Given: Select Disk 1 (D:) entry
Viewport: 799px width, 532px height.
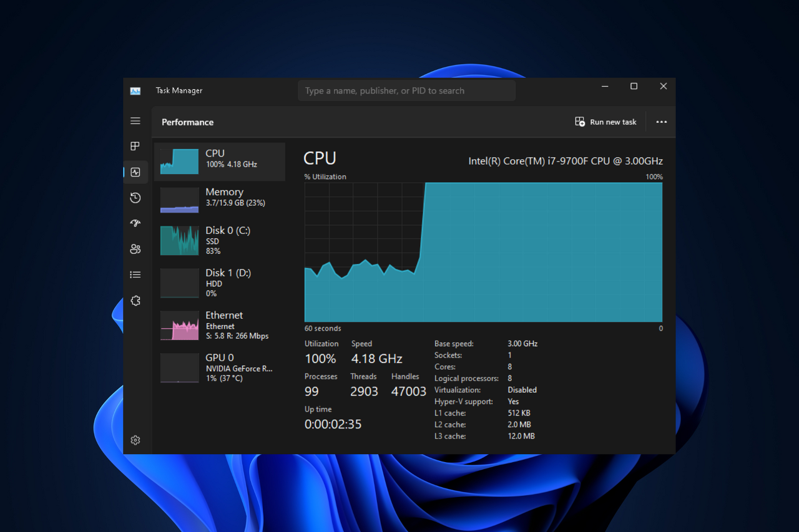Looking at the screenshot, I should 220,283.
